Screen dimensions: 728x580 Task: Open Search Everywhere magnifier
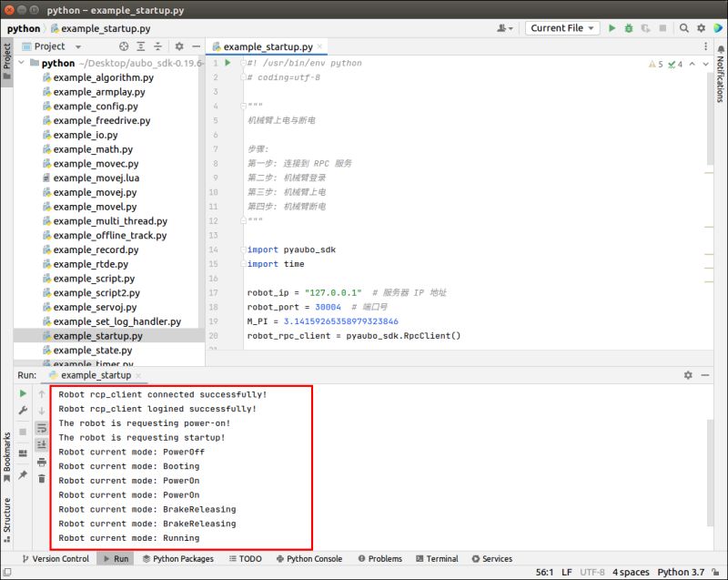pos(683,28)
